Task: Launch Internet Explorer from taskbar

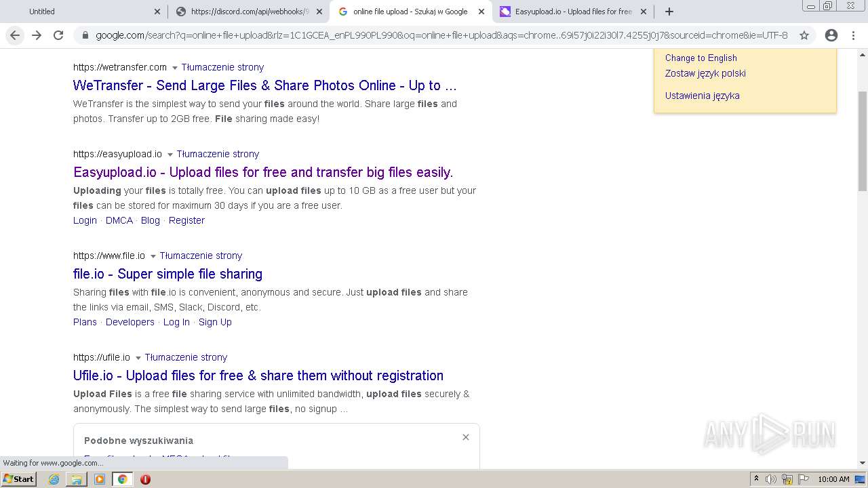Action: pos(54,479)
